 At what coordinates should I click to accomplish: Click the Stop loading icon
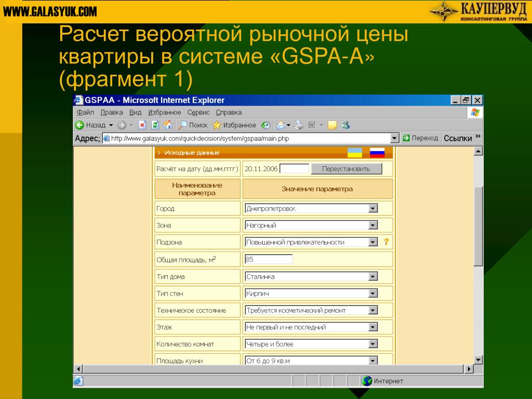(142, 125)
